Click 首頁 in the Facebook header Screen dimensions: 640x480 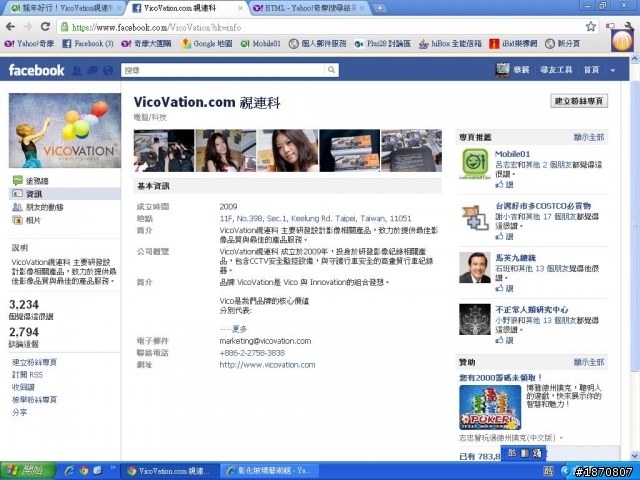(x=591, y=70)
